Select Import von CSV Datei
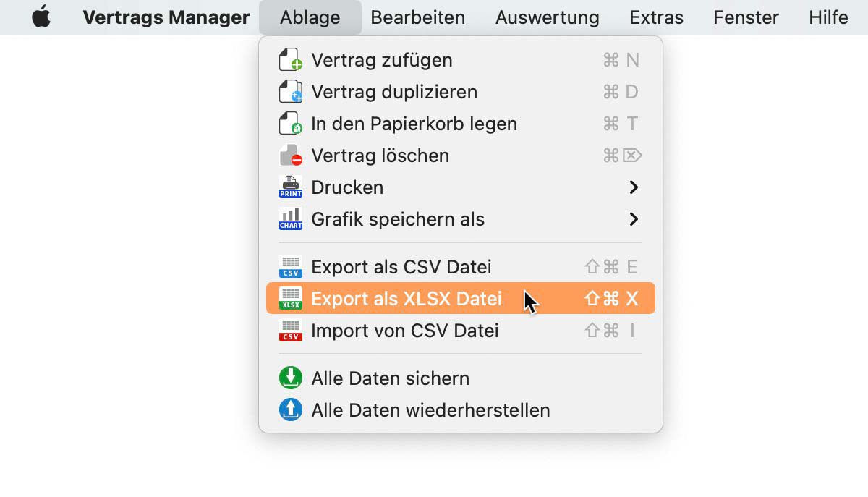The height and width of the screenshot is (497, 868). coord(404,331)
